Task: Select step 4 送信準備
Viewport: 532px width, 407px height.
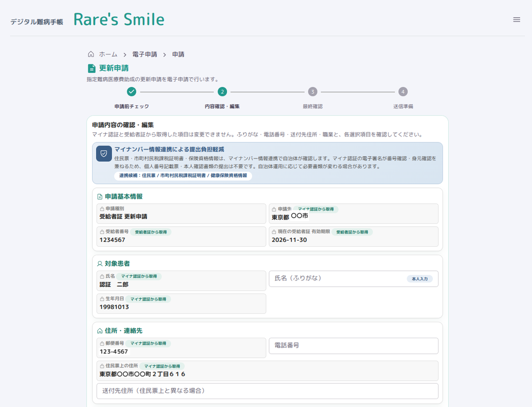Action: (x=403, y=92)
